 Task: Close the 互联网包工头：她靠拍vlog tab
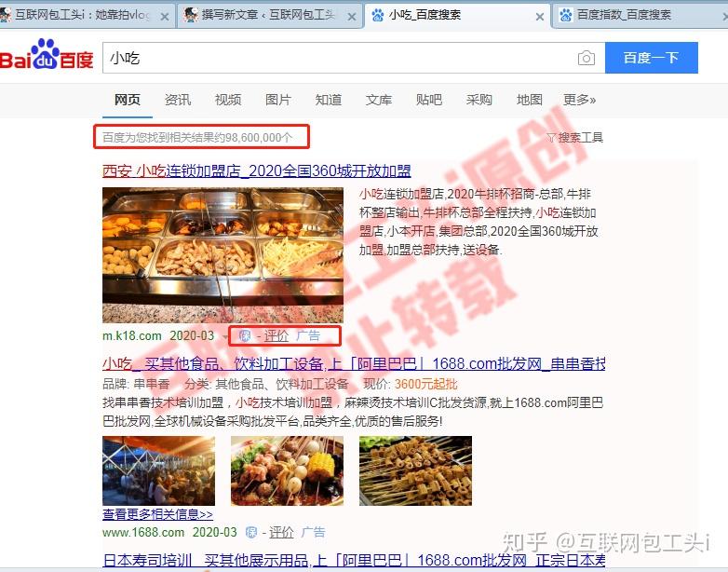[x=165, y=17]
